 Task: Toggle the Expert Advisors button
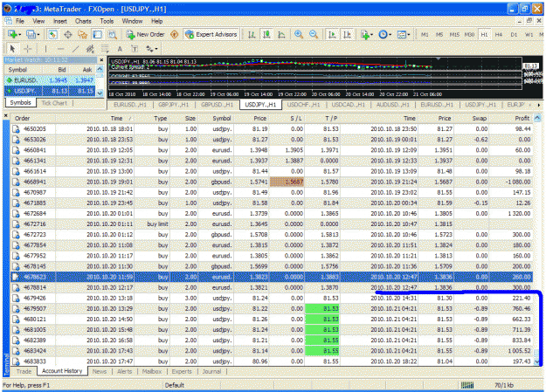pos(211,34)
